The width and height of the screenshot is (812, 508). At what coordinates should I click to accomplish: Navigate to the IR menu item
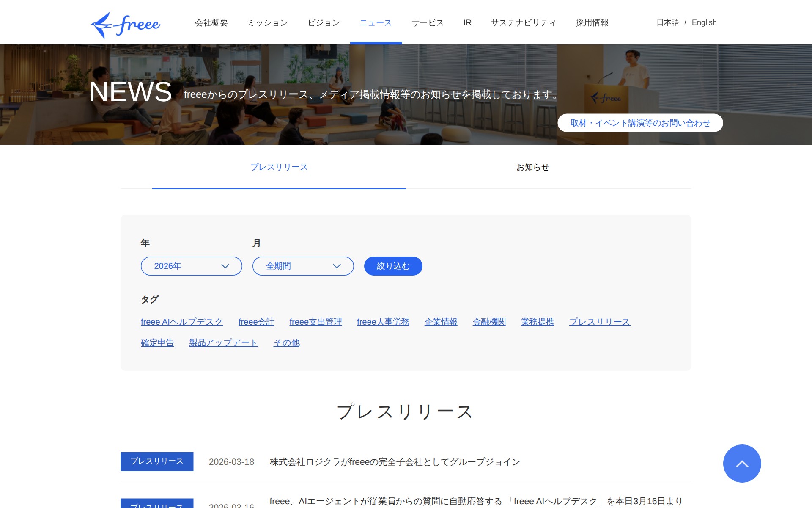point(467,23)
